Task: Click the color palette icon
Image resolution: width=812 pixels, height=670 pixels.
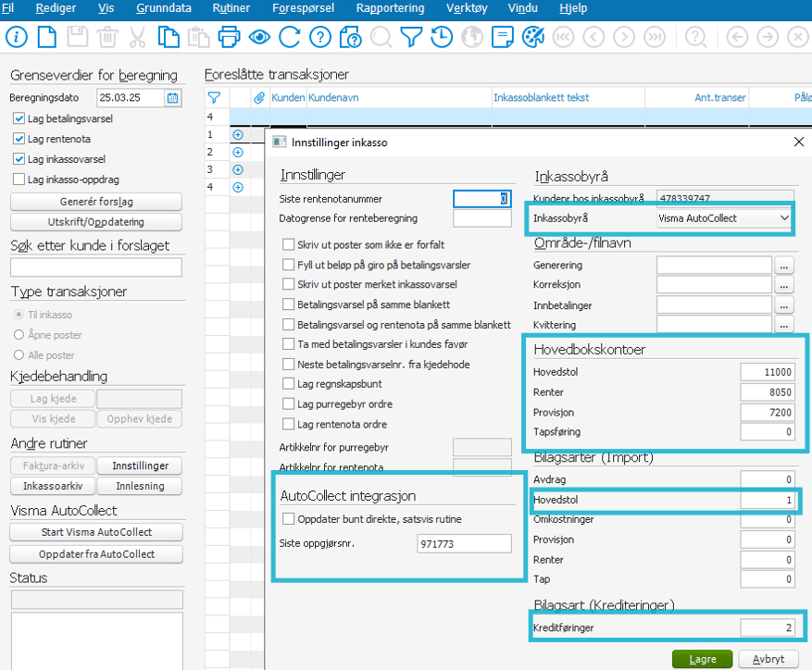Action: [533, 37]
